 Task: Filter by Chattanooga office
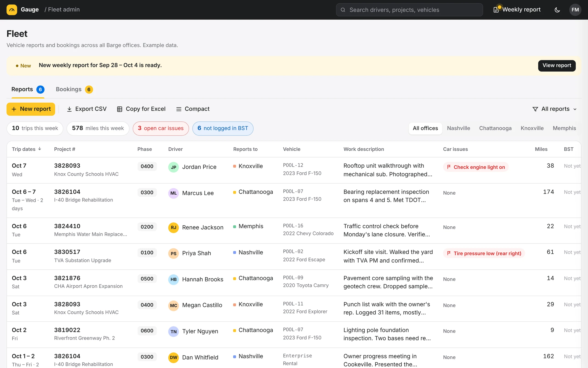pos(495,128)
